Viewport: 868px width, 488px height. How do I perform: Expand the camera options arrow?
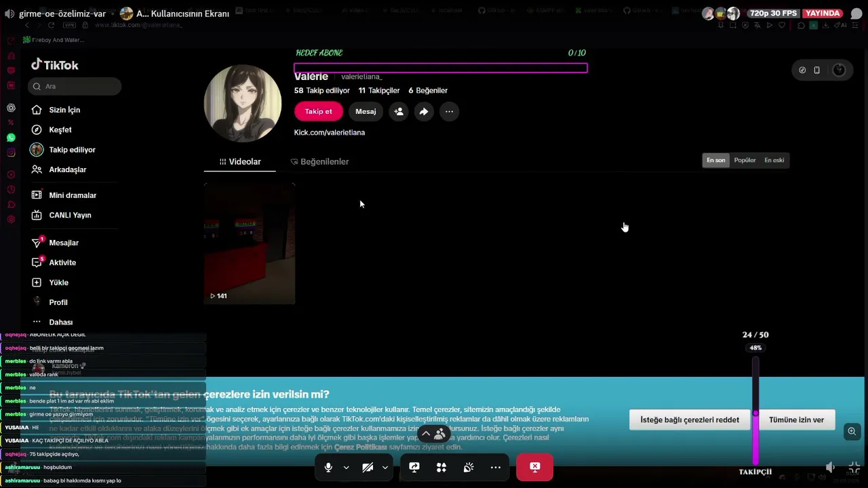[385, 468]
